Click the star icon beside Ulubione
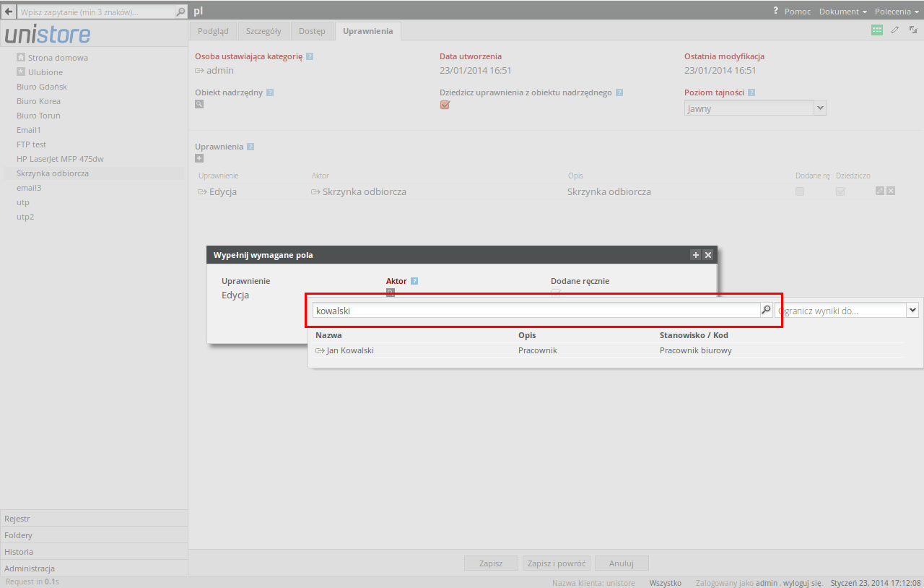The image size is (924, 588). [21, 72]
